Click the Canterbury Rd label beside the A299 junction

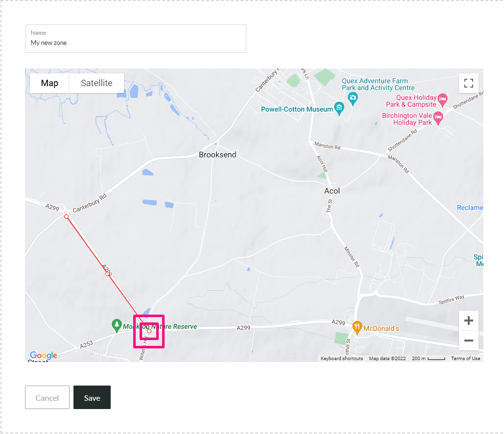coord(89,203)
